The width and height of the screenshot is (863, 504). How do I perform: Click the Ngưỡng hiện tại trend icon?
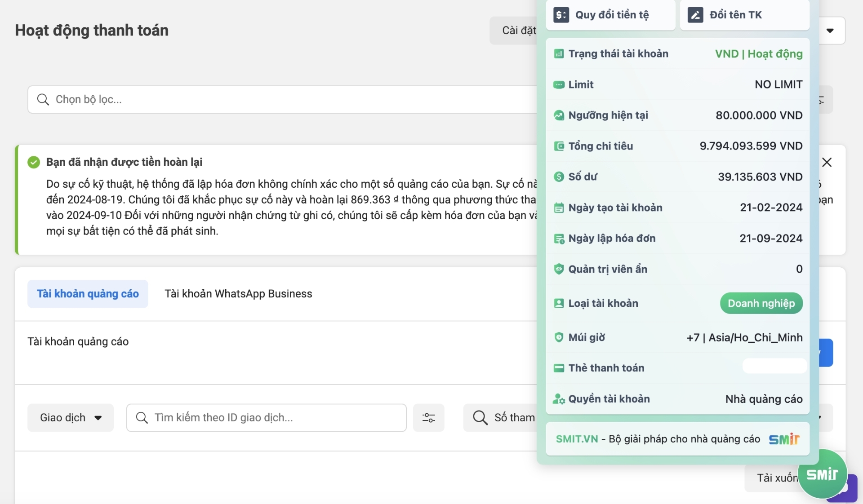coord(558,115)
